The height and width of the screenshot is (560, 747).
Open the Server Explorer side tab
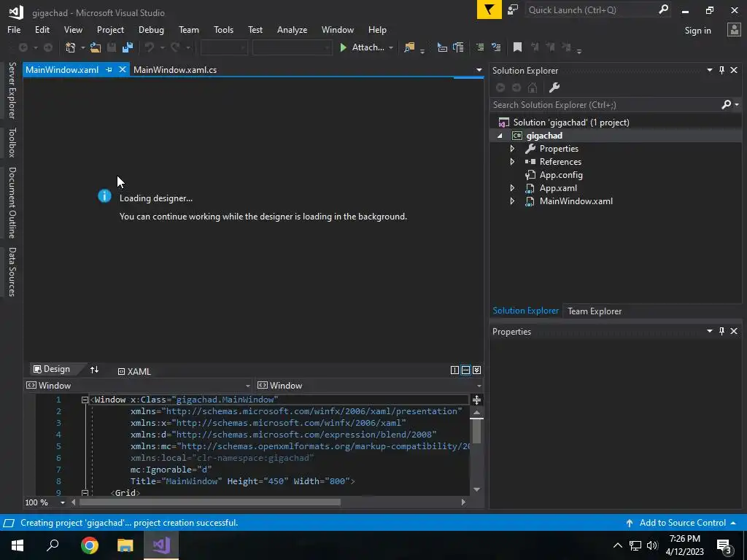(12, 90)
